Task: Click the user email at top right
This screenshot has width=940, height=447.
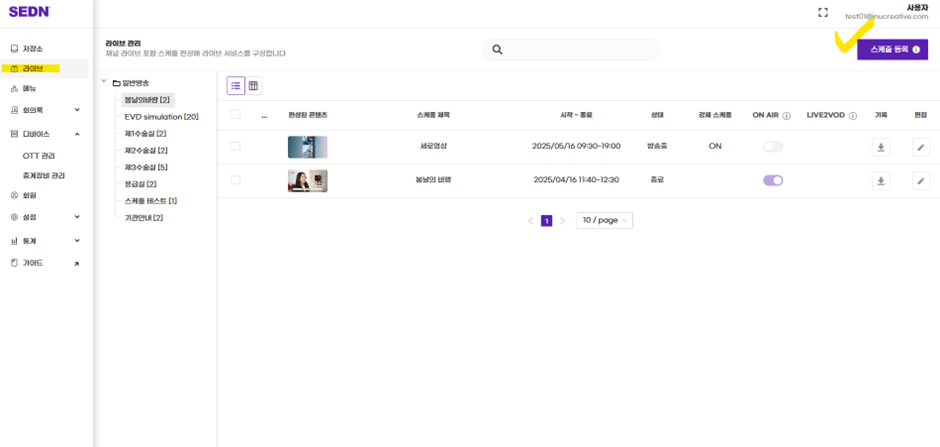Action: 886,17
